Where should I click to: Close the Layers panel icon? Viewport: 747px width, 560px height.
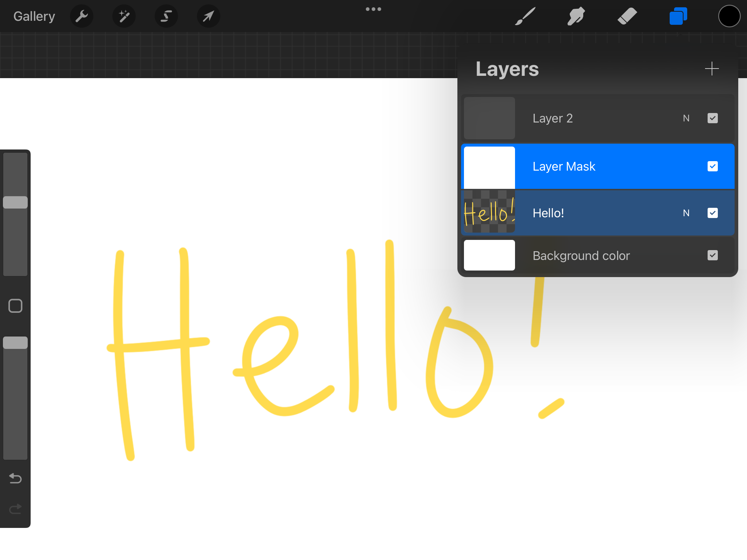click(678, 16)
